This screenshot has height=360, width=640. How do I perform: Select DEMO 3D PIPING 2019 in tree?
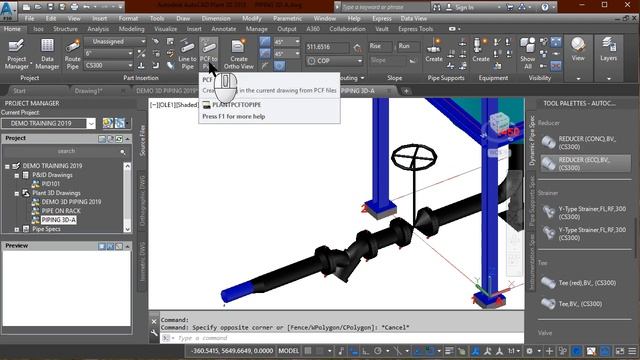pos(71,202)
